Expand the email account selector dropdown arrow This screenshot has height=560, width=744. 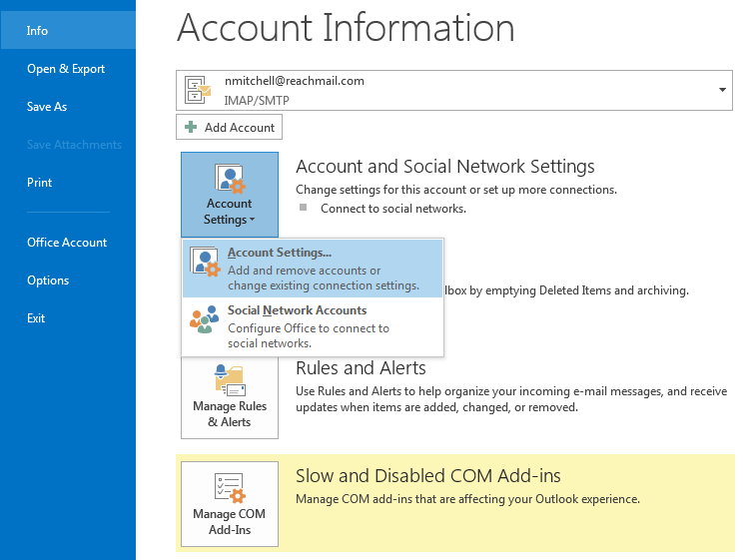coord(722,90)
